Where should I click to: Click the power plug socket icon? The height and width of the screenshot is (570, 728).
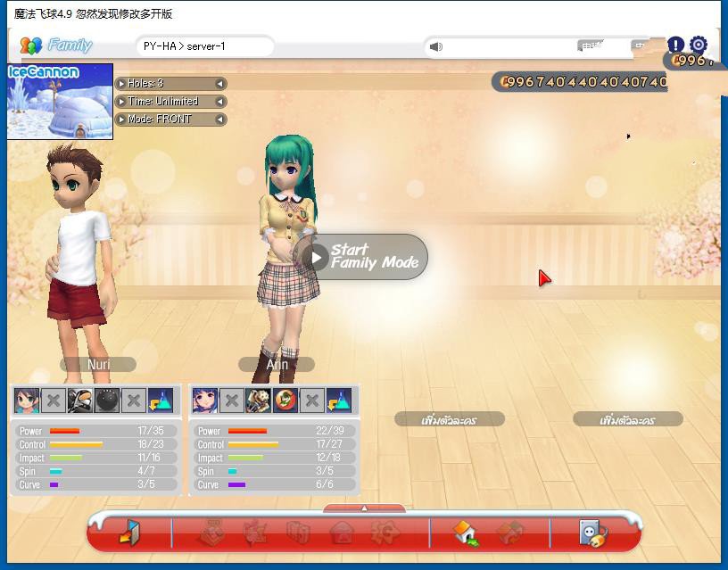point(592,533)
